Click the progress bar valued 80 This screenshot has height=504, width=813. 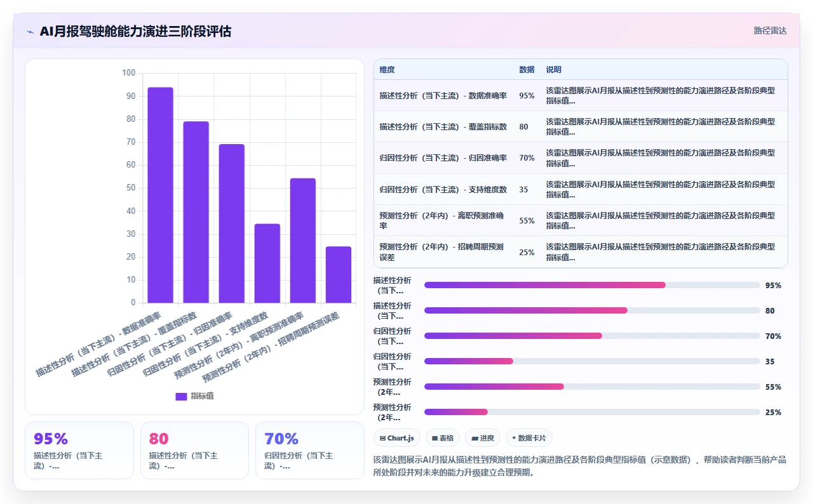pos(592,310)
